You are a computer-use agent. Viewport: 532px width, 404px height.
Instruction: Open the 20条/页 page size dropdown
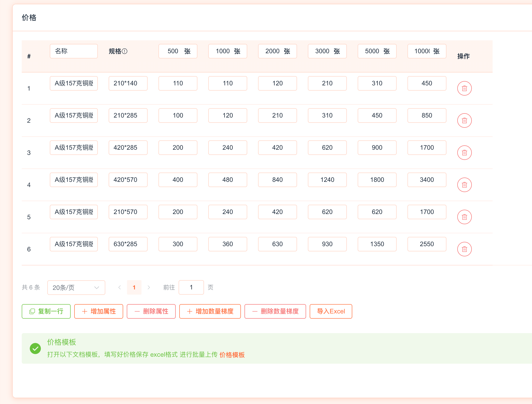(x=76, y=288)
